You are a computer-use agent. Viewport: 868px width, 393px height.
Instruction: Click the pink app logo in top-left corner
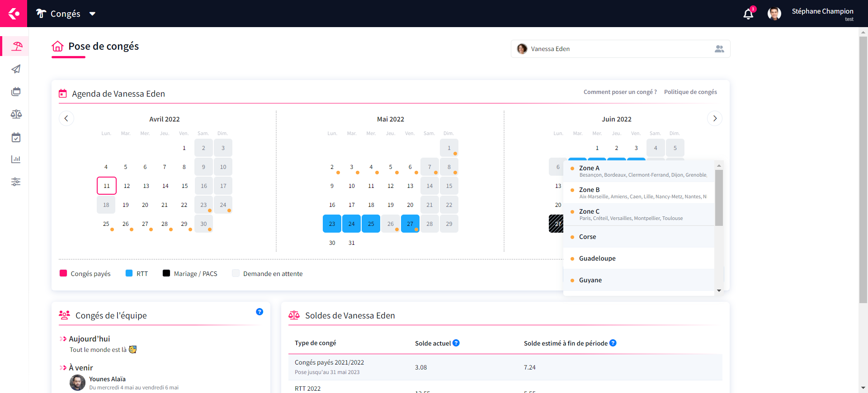(14, 14)
